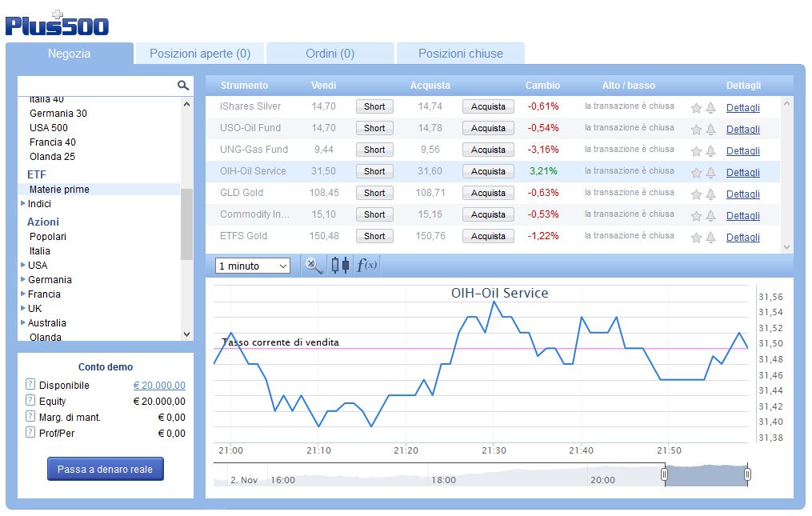
Task: Click Acquista for USO-Oil Fund
Action: [x=488, y=128]
